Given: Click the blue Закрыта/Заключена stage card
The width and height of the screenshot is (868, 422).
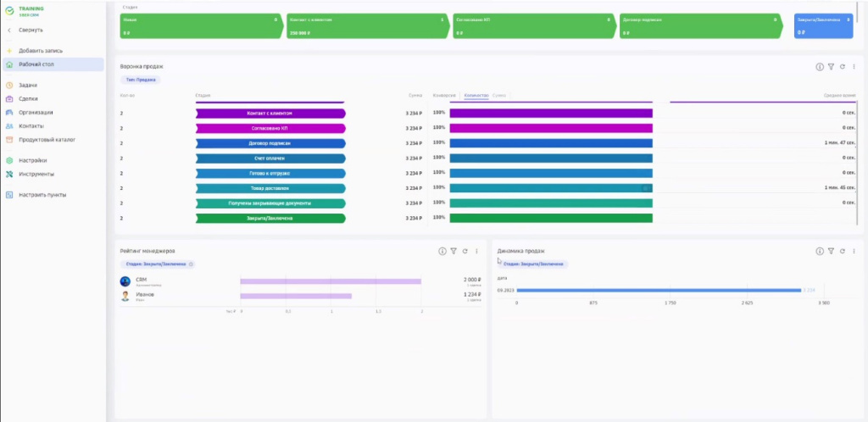Looking at the screenshot, I should pos(823,25).
